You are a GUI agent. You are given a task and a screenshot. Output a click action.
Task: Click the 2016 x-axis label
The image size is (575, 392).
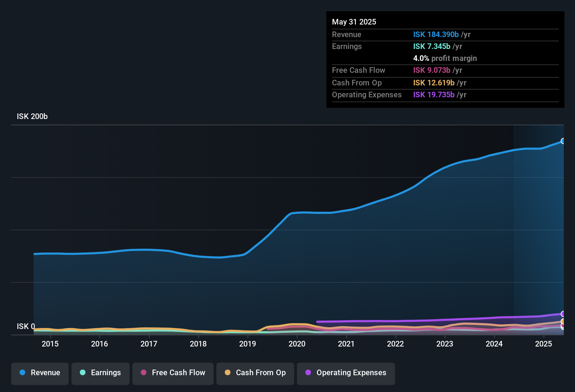(x=99, y=344)
